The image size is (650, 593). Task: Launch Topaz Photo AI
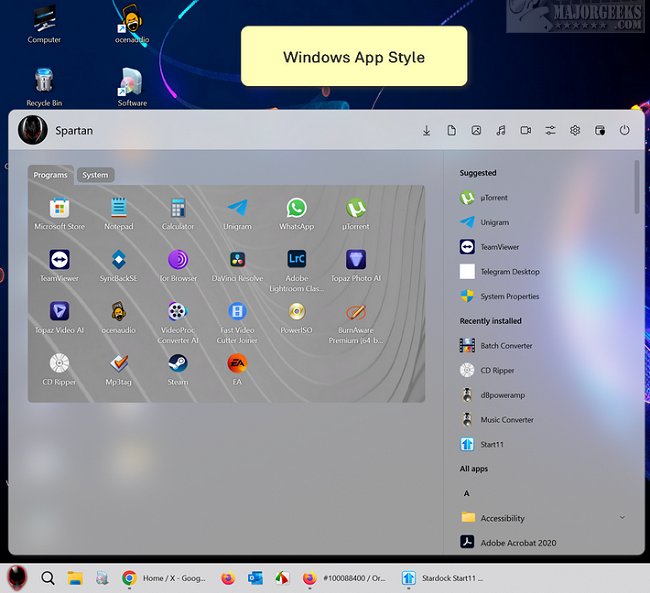click(356, 266)
